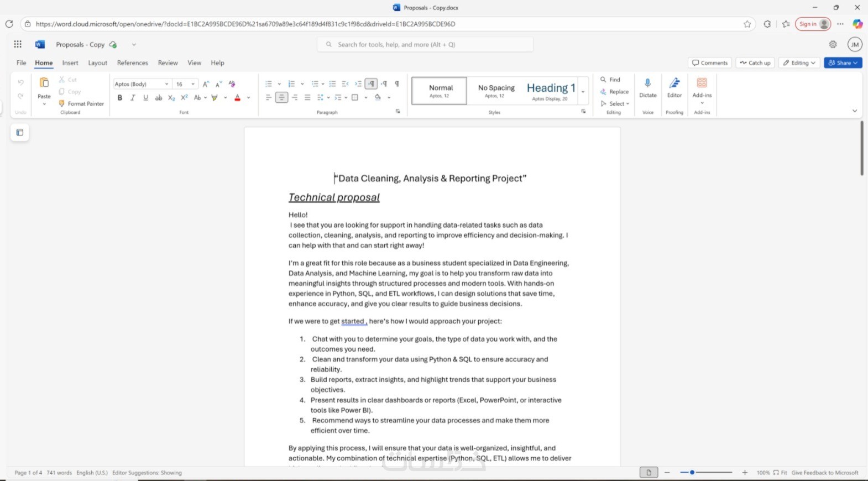Screen dimensions: 868x481
Task: Switch to the Insert tab
Action: [70, 63]
